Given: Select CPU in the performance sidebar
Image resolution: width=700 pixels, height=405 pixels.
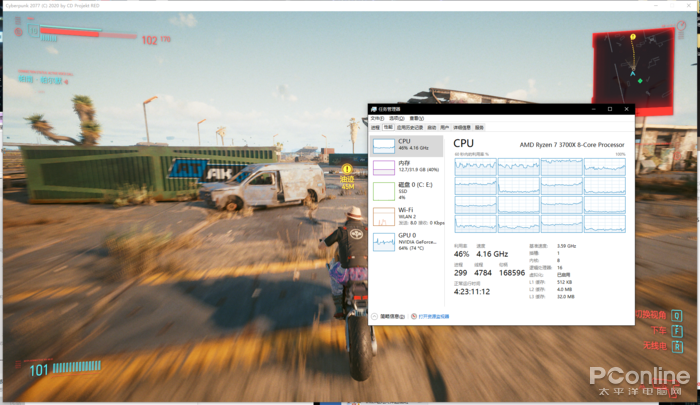Looking at the screenshot, I should pos(407,146).
